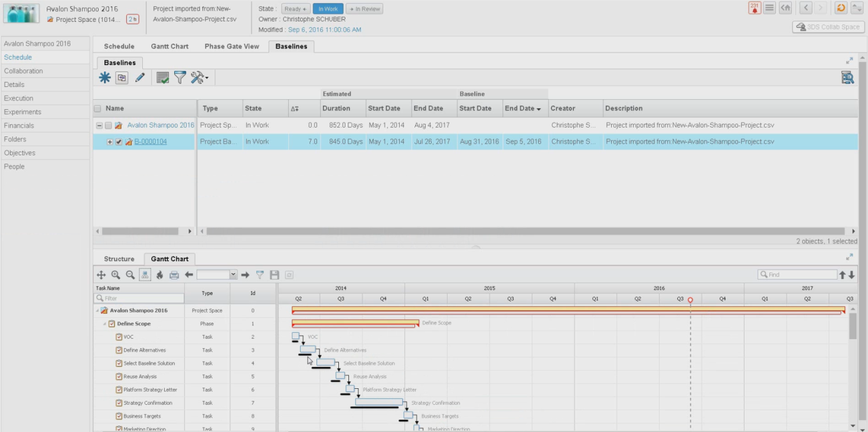The width and height of the screenshot is (868, 432).
Task: Click the 3DS Collab Space button
Action: 828,27
